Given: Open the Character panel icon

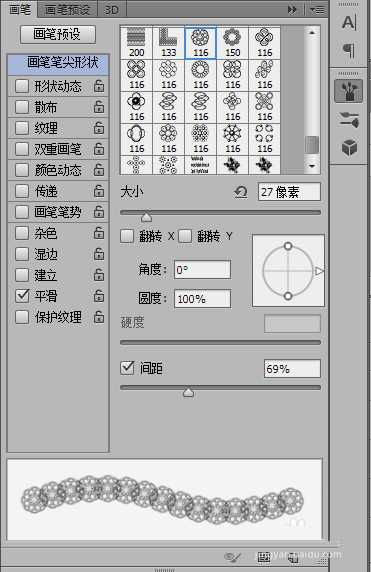Looking at the screenshot, I should [x=349, y=23].
